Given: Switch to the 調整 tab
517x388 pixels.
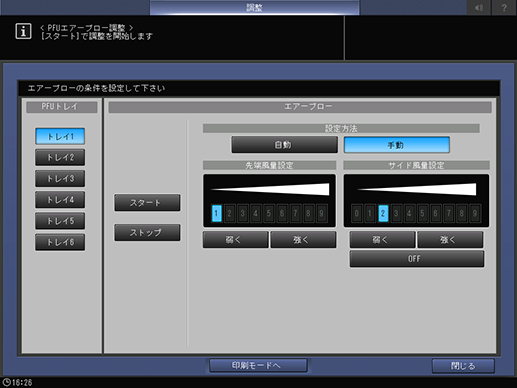Looking at the screenshot, I should pyautogui.click(x=254, y=7).
